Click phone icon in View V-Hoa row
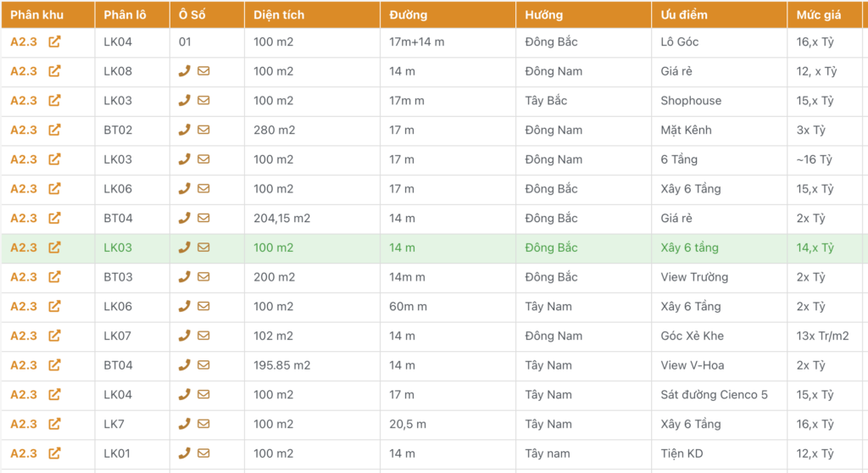Viewport: 868px width, 473px height. [x=185, y=365]
